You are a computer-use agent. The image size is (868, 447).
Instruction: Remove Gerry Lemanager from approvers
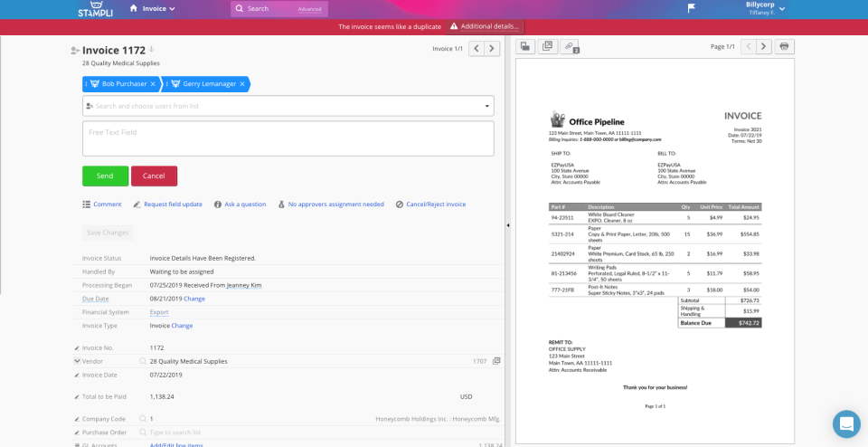pos(242,84)
